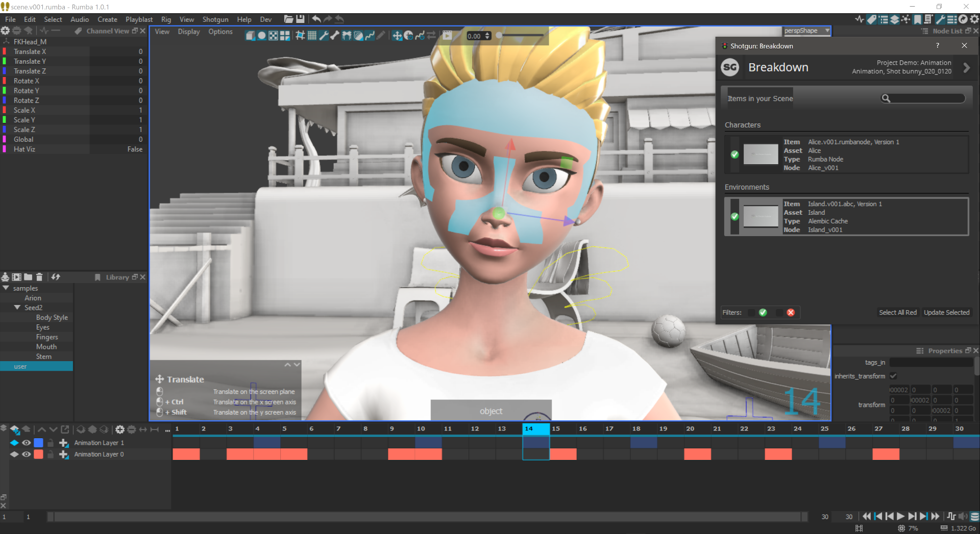980x534 pixels.
Task: Collapse the samples tree node
Action: [x=6, y=288]
